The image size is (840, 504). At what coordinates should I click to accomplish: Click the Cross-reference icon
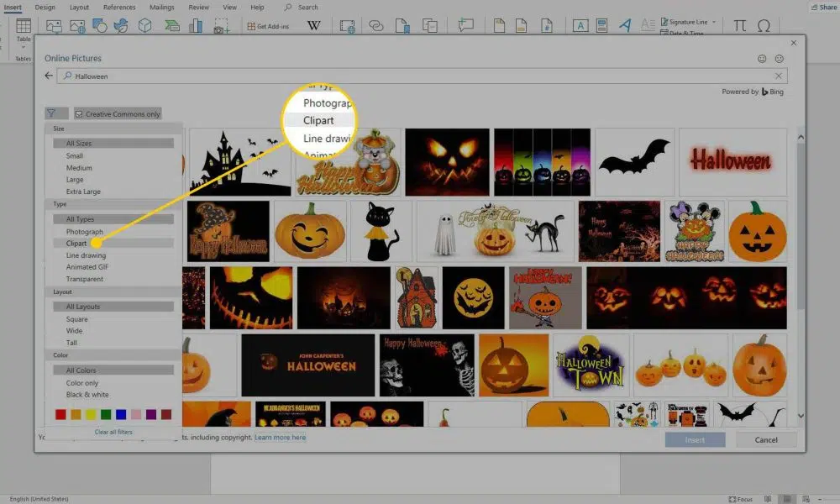click(429, 26)
